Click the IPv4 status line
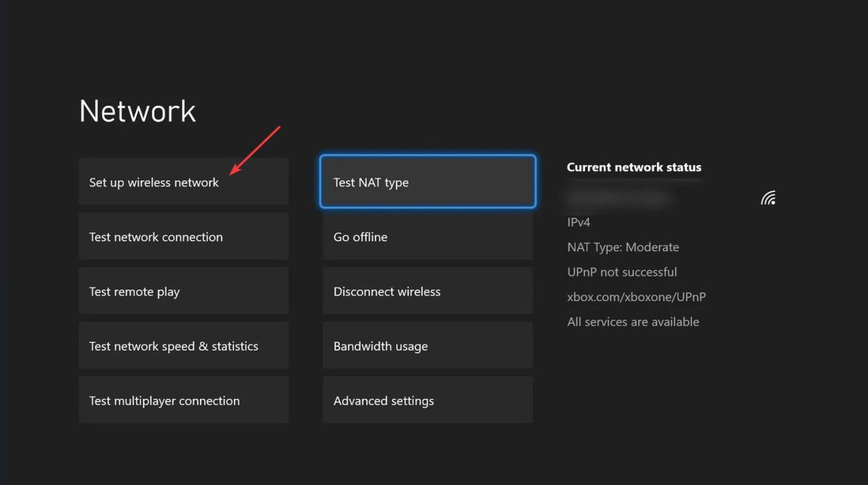This screenshot has width=868, height=485. click(x=578, y=222)
